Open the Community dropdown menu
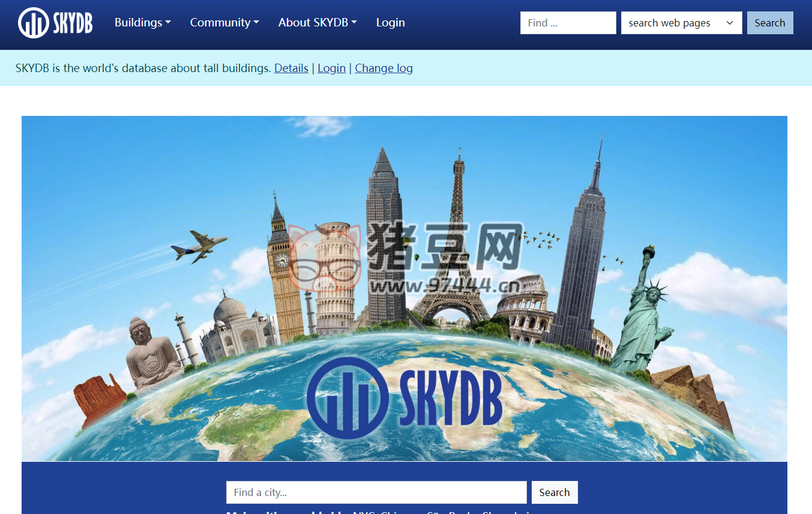This screenshot has height=514, width=812. click(224, 22)
